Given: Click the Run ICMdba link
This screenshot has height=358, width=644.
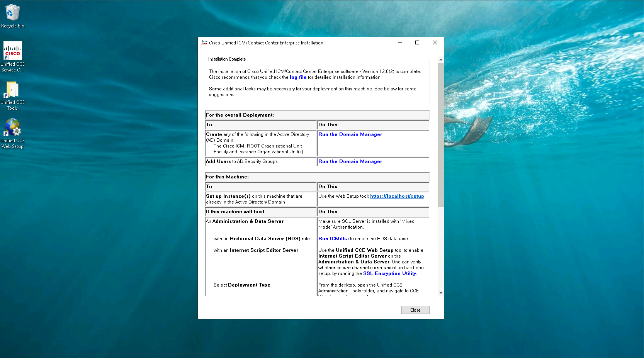Looking at the screenshot, I should tap(333, 239).
